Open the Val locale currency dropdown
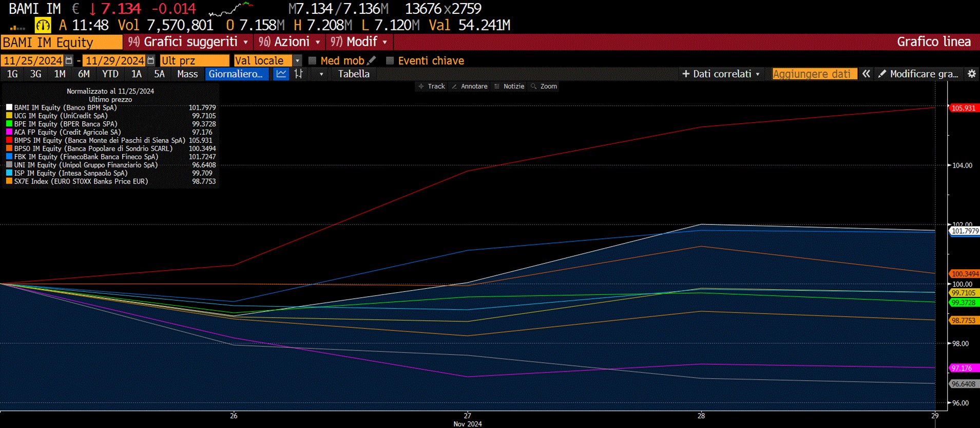 coord(297,61)
